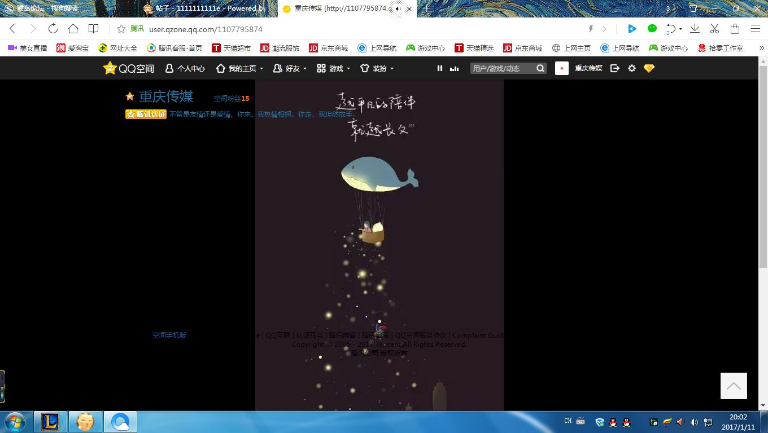Mute the tab audio speaker icon
Image resolution: width=768 pixels, height=433 pixels.
click(398, 8)
